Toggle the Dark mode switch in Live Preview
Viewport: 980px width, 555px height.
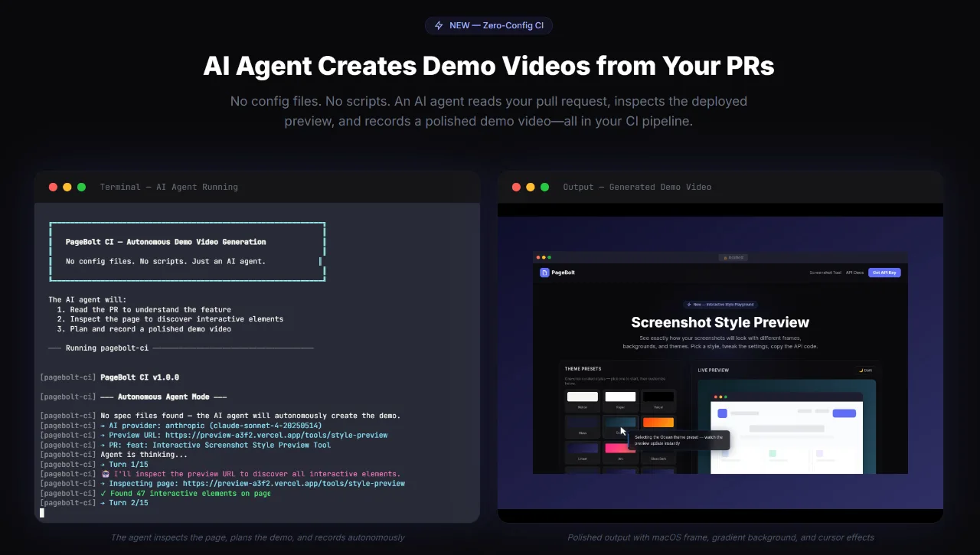click(x=865, y=370)
